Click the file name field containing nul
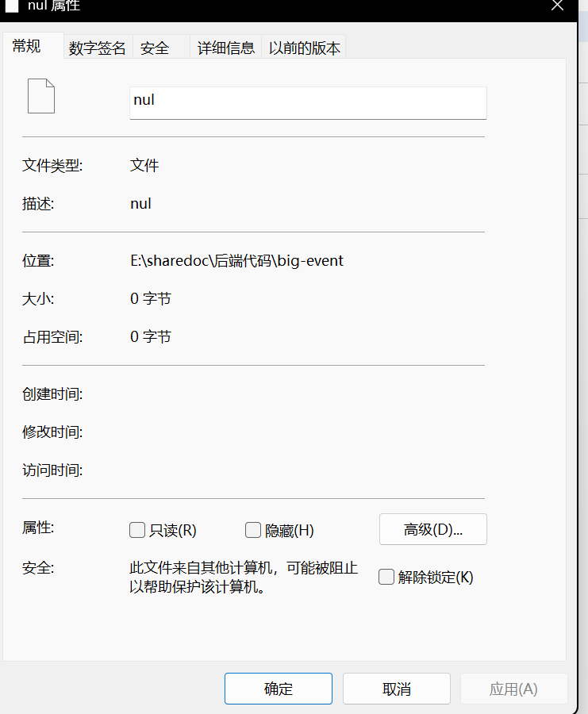Viewport: 588px width, 714px height. click(307, 102)
